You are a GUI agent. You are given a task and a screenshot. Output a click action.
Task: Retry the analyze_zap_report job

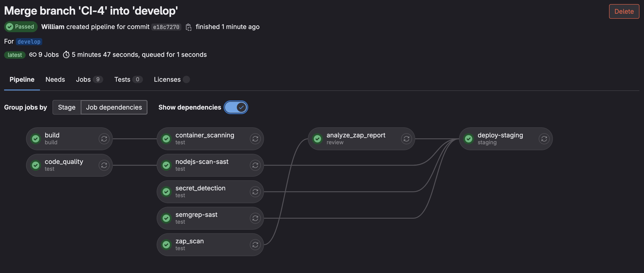coord(406,139)
